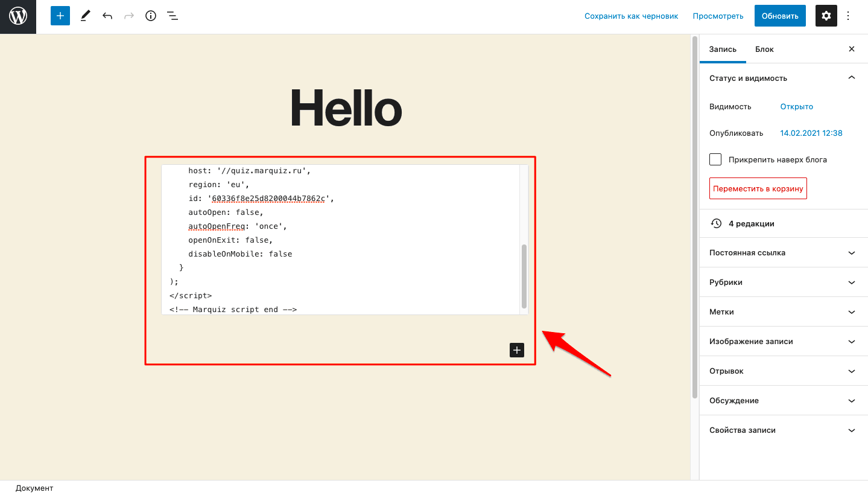Open the three-dot options menu
The height and width of the screenshot is (495, 868).
coord(848,16)
